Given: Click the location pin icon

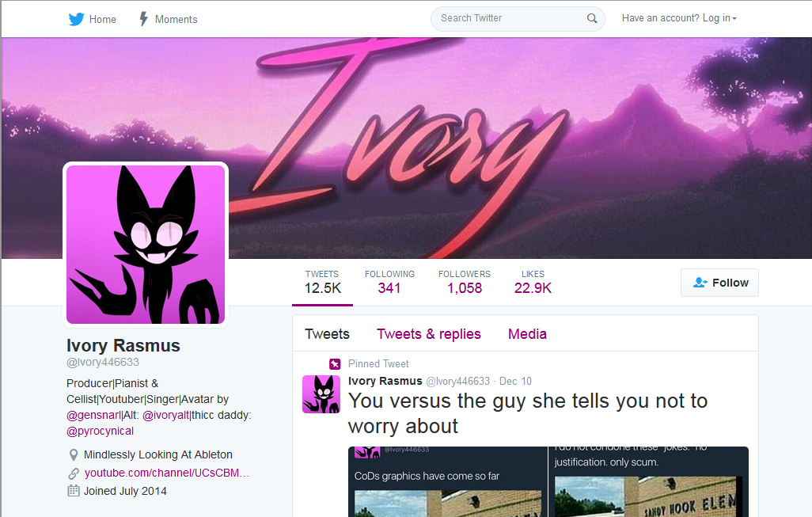Looking at the screenshot, I should [x=74, y=454].
